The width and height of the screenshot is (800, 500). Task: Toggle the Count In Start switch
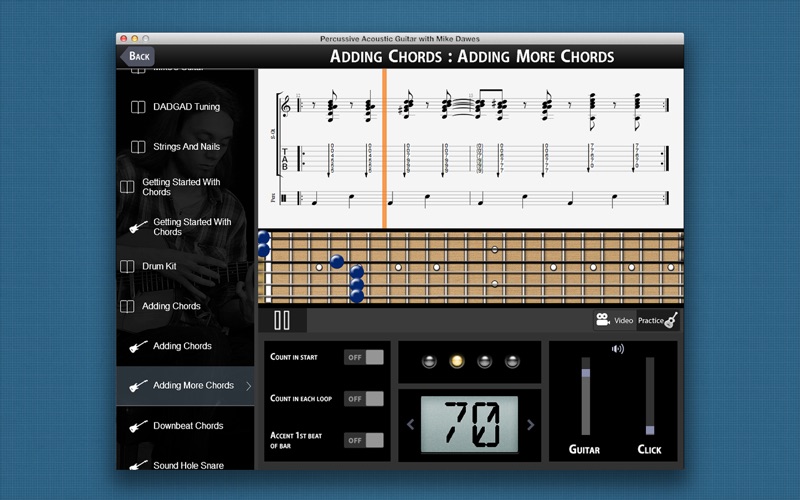[x=364, y=357]
